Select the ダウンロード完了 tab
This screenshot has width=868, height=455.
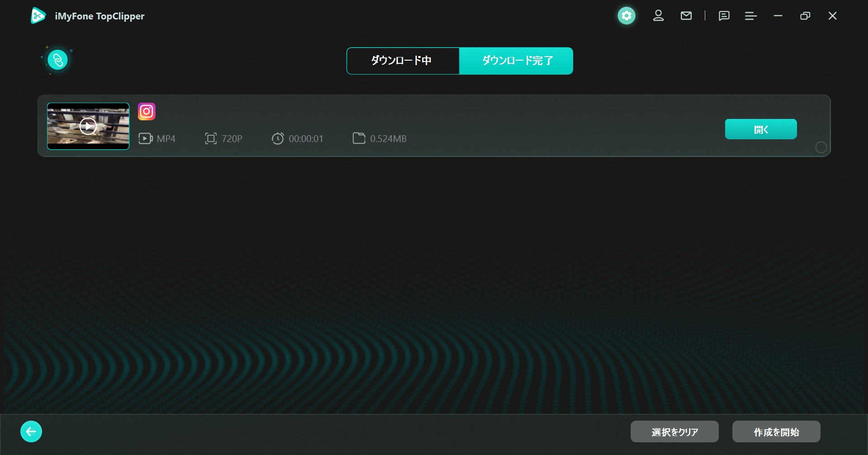516,61
